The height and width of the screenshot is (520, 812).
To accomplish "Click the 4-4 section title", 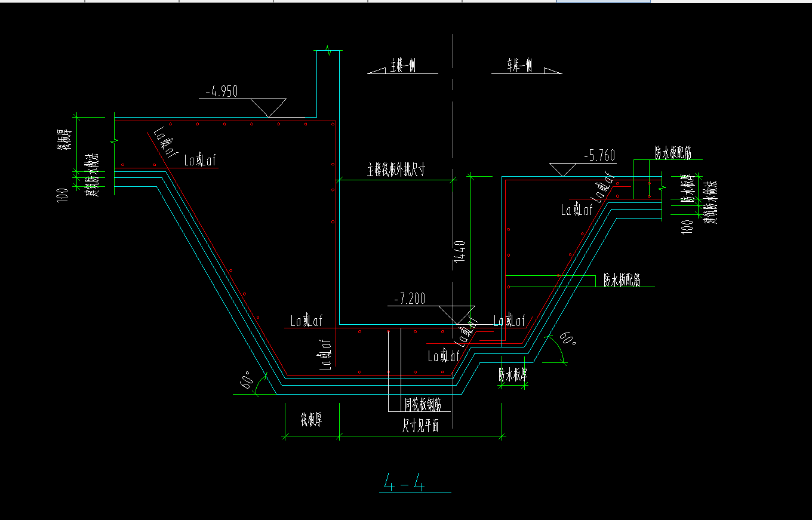I will (x=404, y=481).
